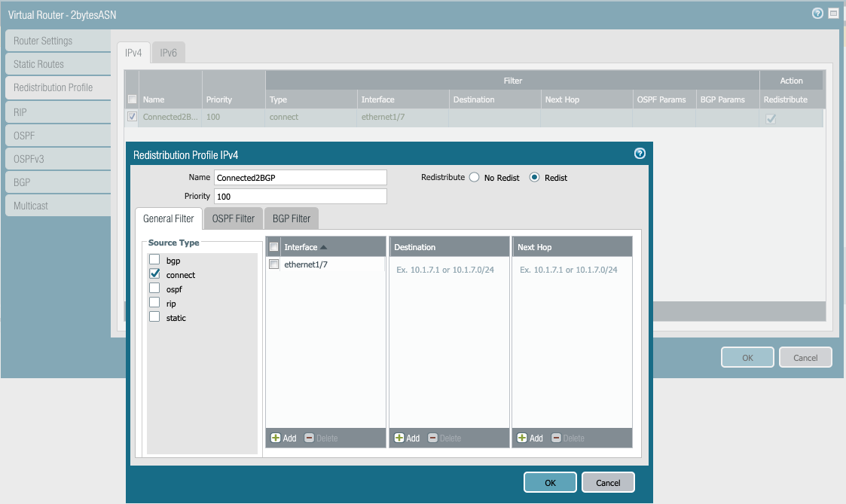Click the green Add icon under Destination
846x504 pixels.
coord(399,438)
